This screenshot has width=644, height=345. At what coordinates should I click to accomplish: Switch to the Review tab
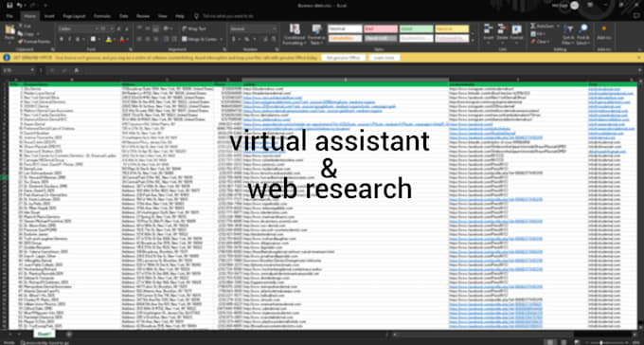coord(143,16)
